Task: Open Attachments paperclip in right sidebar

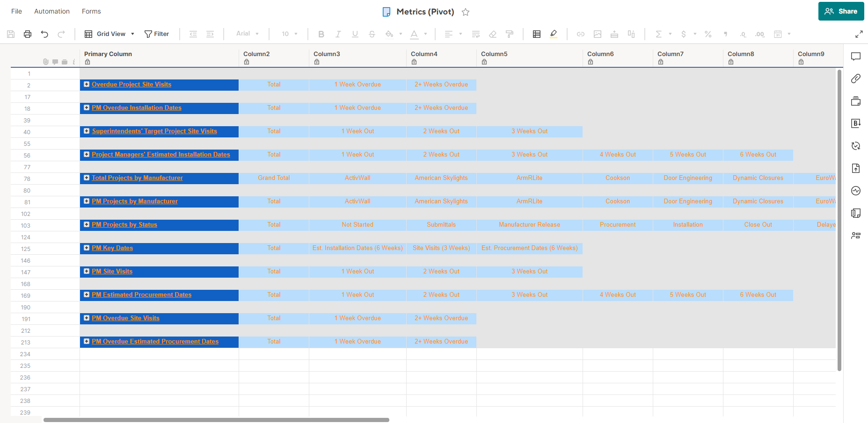Action: coord(856,79)
